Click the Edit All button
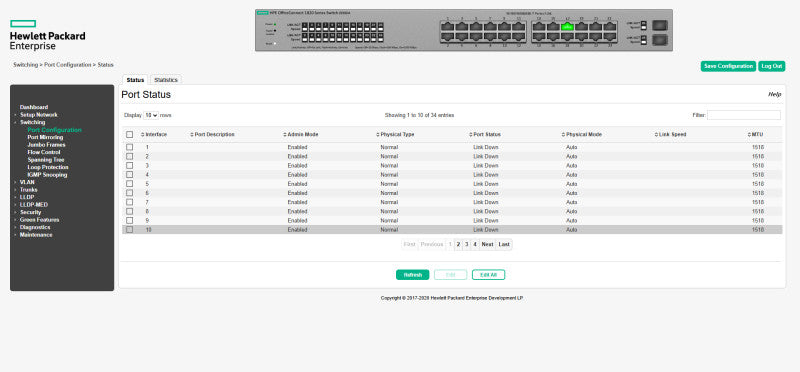This screenshot has width=800, height=372. (488, 275)
